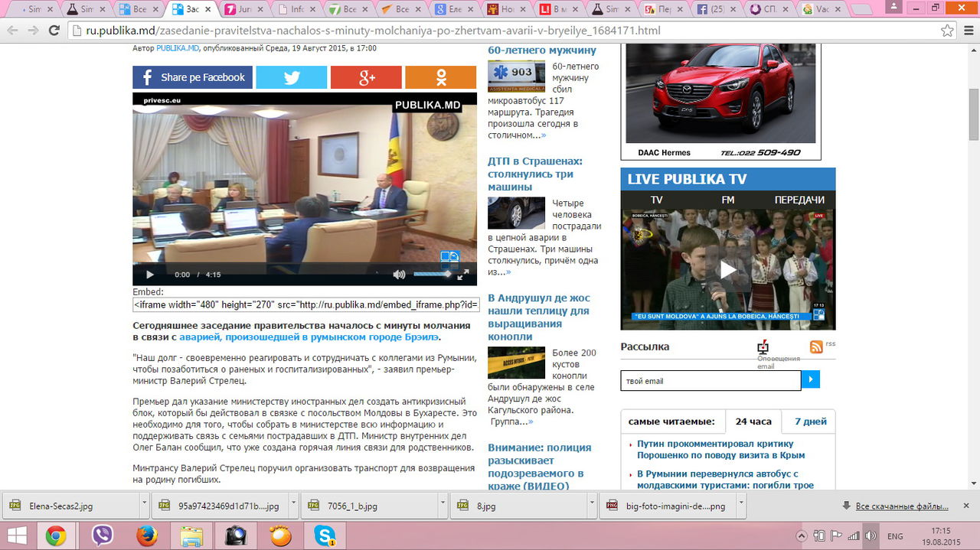This screenshot has width=980, height=550.
Task: Toggle fullscreen on the video player
Action: coord(463,275)
